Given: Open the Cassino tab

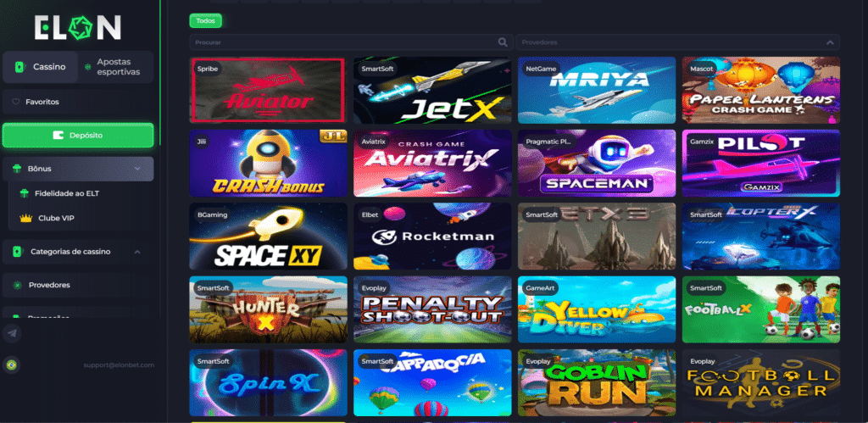Looking at the screenshot, I should [40, 67].
